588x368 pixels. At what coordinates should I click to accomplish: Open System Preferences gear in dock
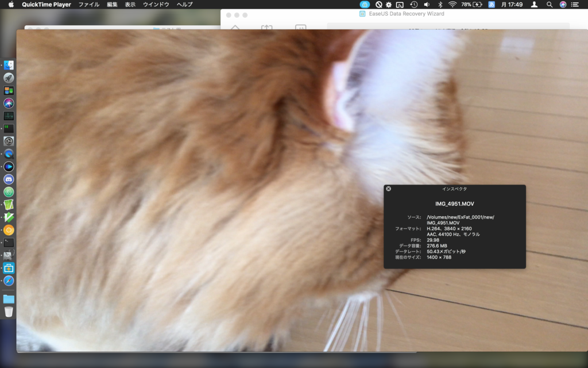[9, 141]
